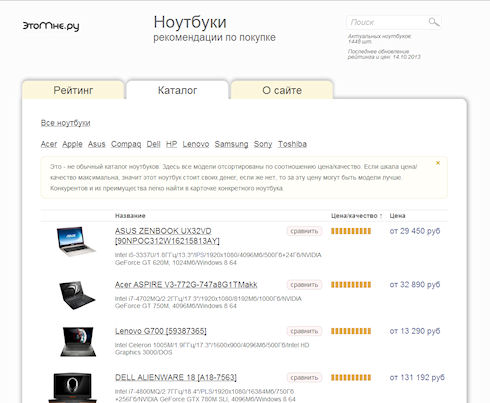Filter by the Samsung brand link
This screenshot has height=403, width=490.
pos(231,144)
